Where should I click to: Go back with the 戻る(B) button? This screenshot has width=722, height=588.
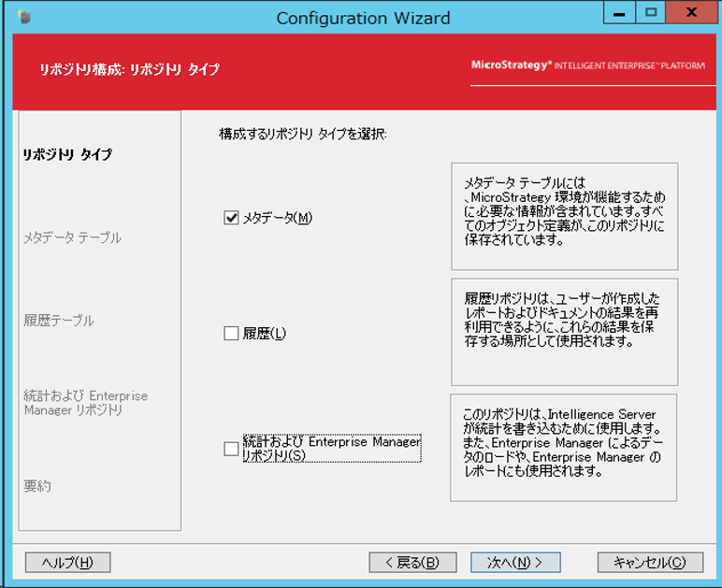click(412, 562)
